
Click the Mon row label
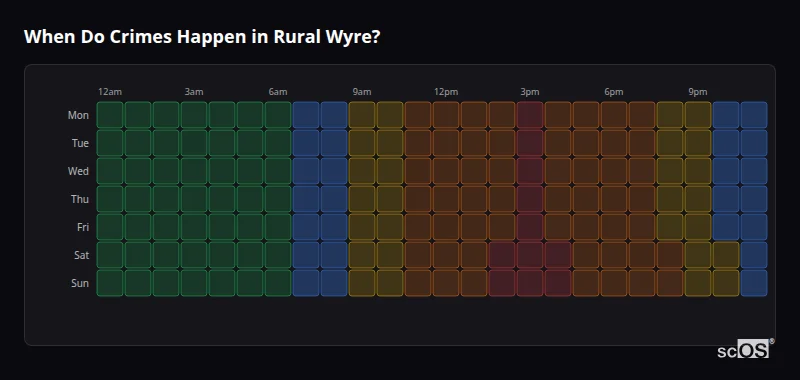tap(78, 115)
